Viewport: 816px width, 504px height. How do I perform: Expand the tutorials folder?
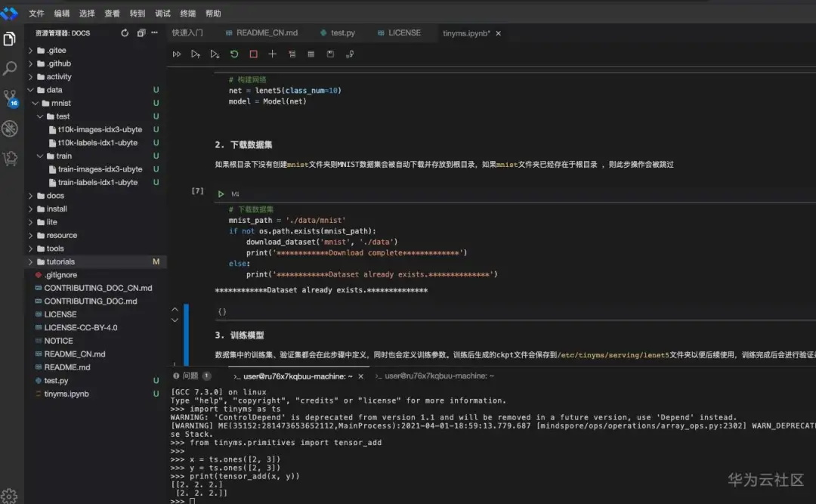(60, 261)
